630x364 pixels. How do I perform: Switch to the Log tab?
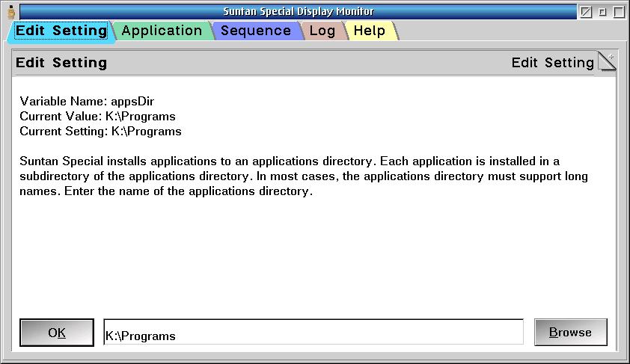(x=322, y=31)
